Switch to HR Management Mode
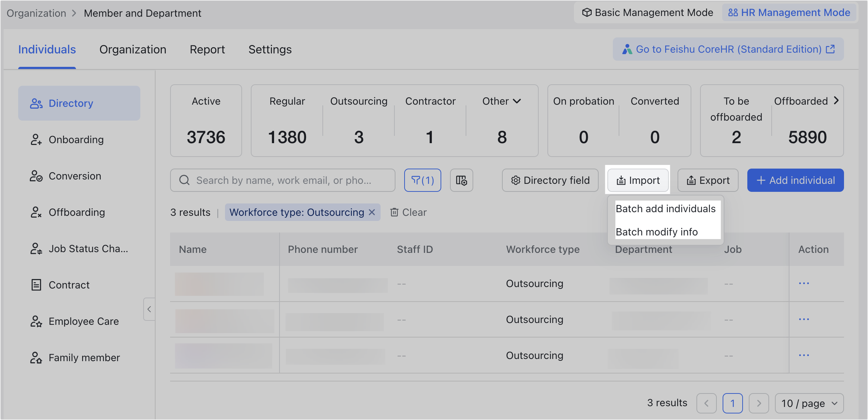Viewport: 868px width, 420px height. point(789,13)
